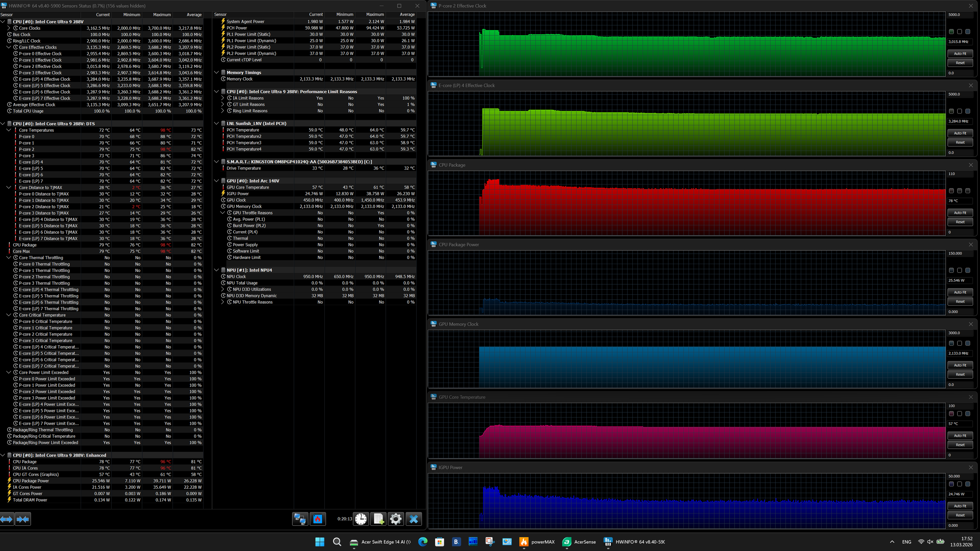Open the remote monitoring network computers icon

point(300,519)
